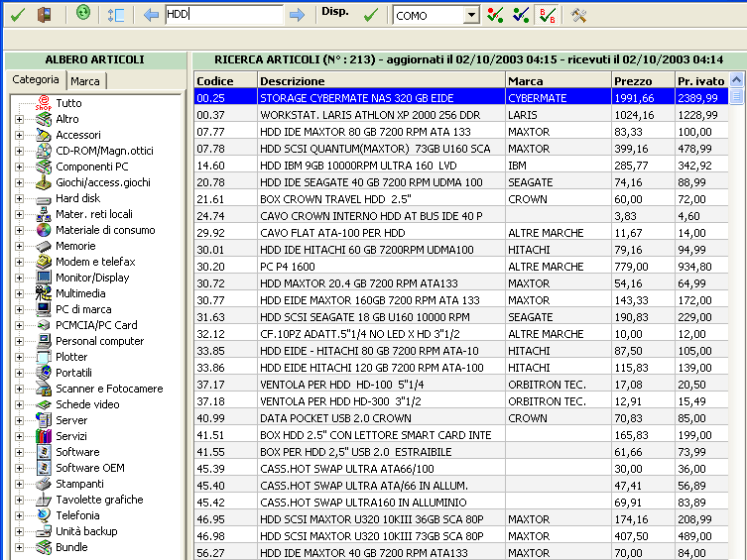Select row STORAGE CYBERMATE NAS 320 GB EIDE
The height and width of the screenshot is (560, 747).
pos(461,97)
